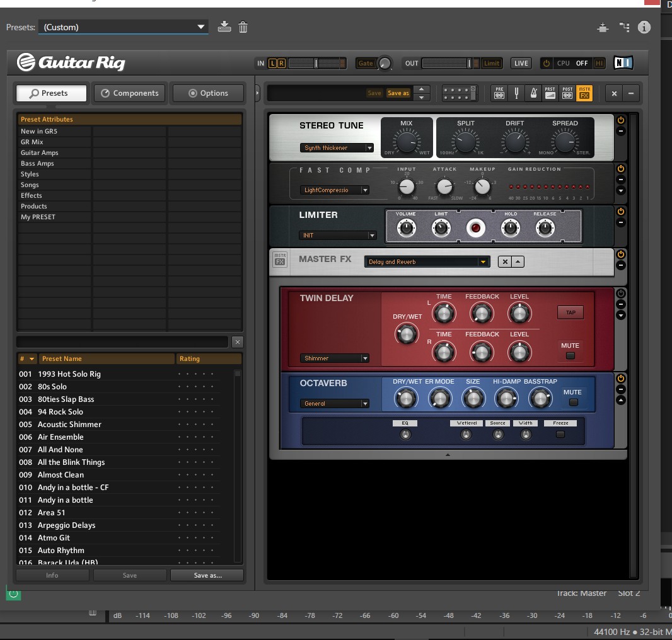Viewport: 672px width, 640px height.
Task: Open the virtual rig controller icon
Action: tap(458, 93)
